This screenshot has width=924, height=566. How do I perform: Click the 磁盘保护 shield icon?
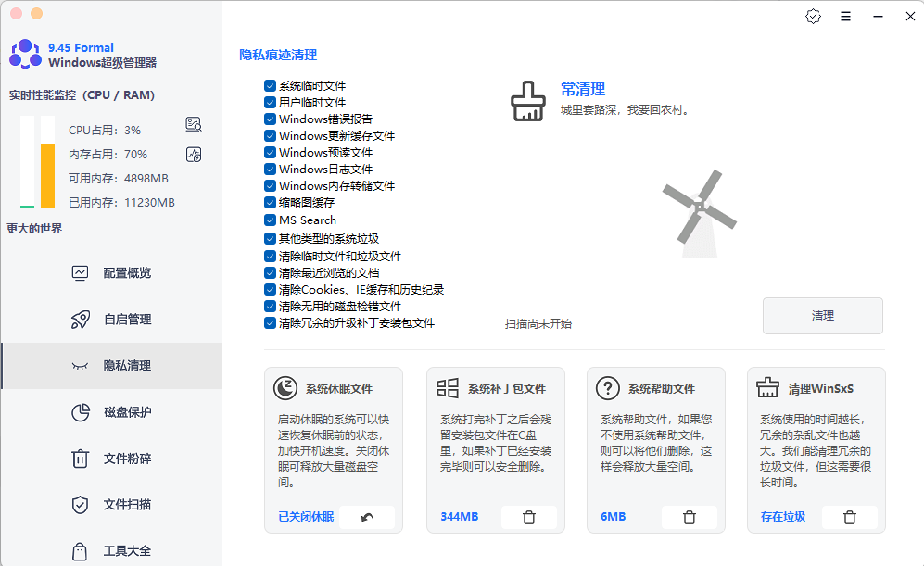(x=81, y=412)
